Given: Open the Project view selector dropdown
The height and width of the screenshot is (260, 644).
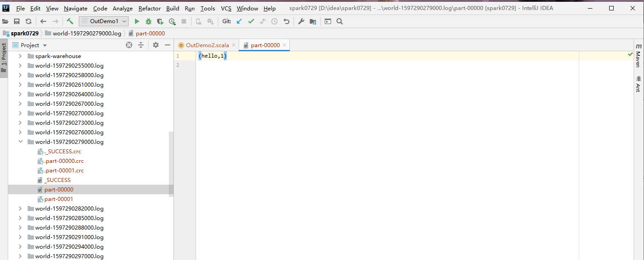Looking at the screenshot, I should pos(29,45).
